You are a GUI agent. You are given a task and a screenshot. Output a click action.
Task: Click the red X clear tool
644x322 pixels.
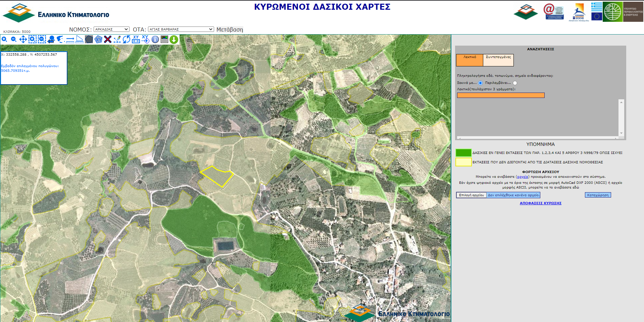click(108, 40)
